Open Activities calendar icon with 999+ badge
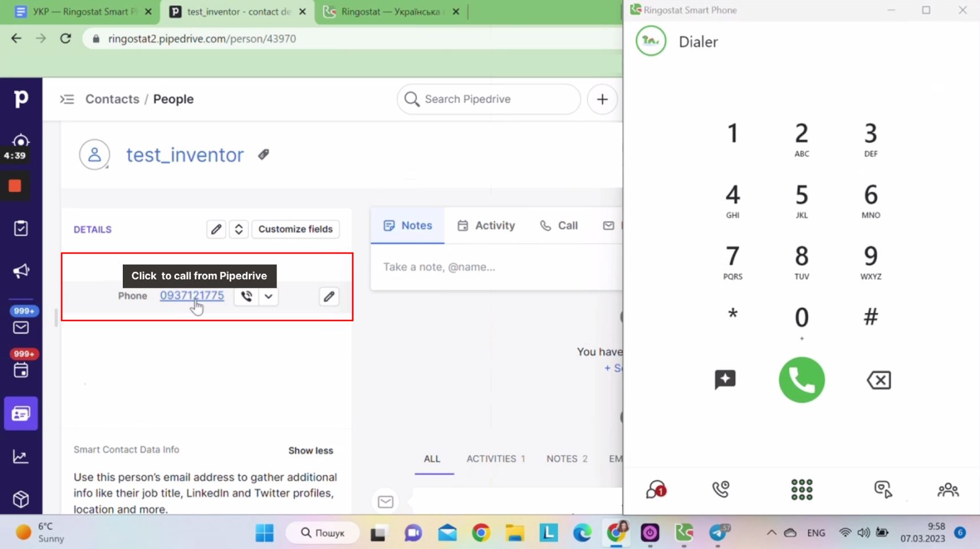 click(x=21, y=370)
